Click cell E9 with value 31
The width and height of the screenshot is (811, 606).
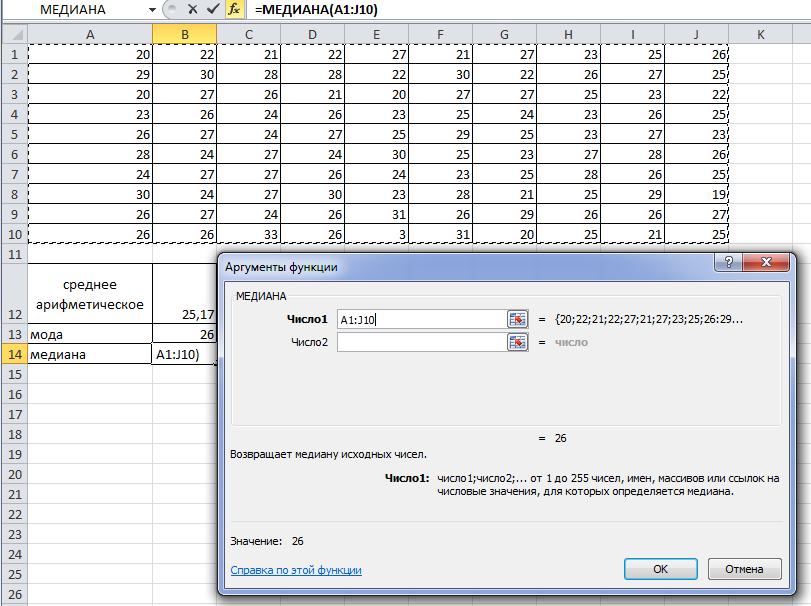(377, 214)
